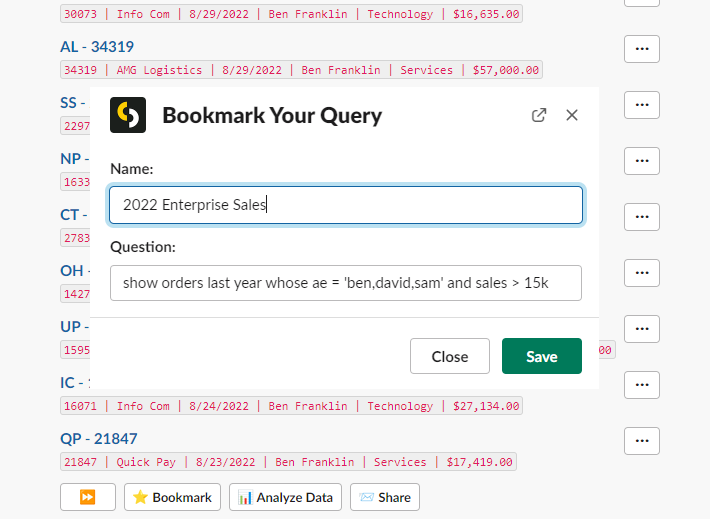Click the Question input field
Screen dimensions: 710x519
click(346, 283)
